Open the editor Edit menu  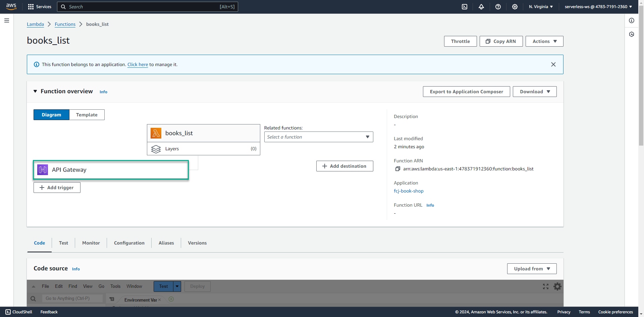pyautogui.click(x=59, y=286)
